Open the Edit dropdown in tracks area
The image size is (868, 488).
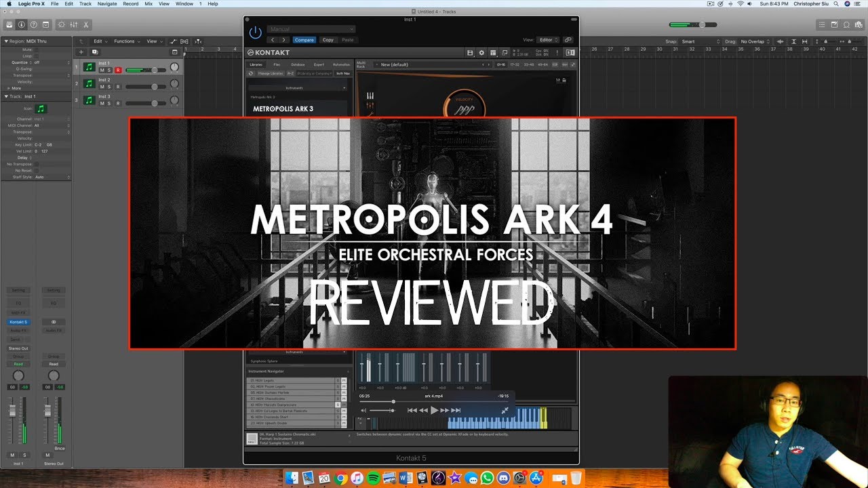[100, 41]
